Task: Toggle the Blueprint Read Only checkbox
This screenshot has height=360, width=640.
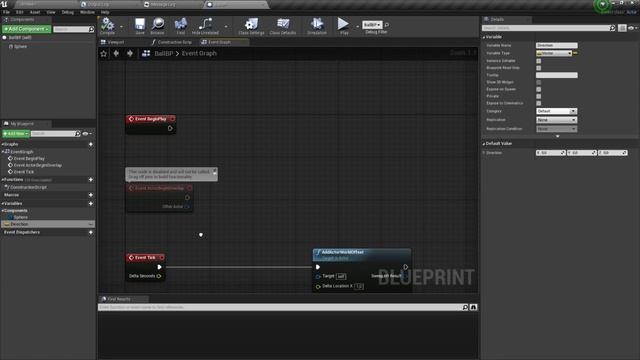Action: [x=539, y=68]
